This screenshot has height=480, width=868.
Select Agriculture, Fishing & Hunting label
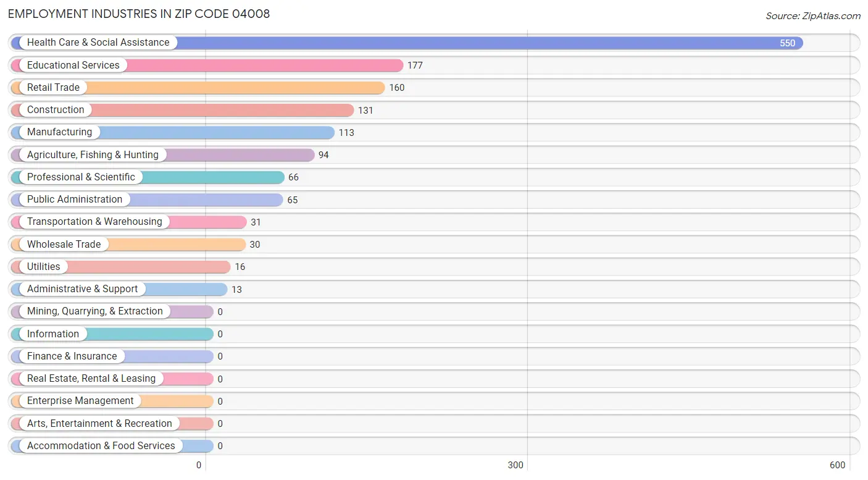click(x=93, y=154)
